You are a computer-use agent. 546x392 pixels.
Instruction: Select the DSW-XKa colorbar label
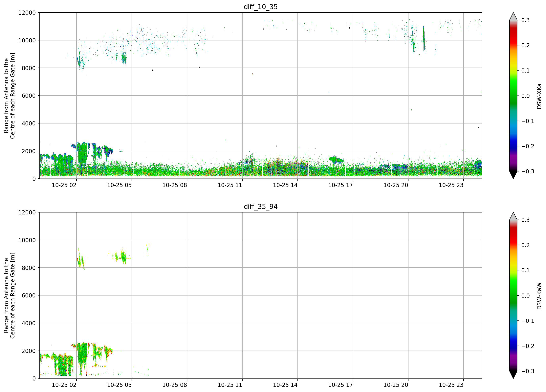tap(539, 96)
